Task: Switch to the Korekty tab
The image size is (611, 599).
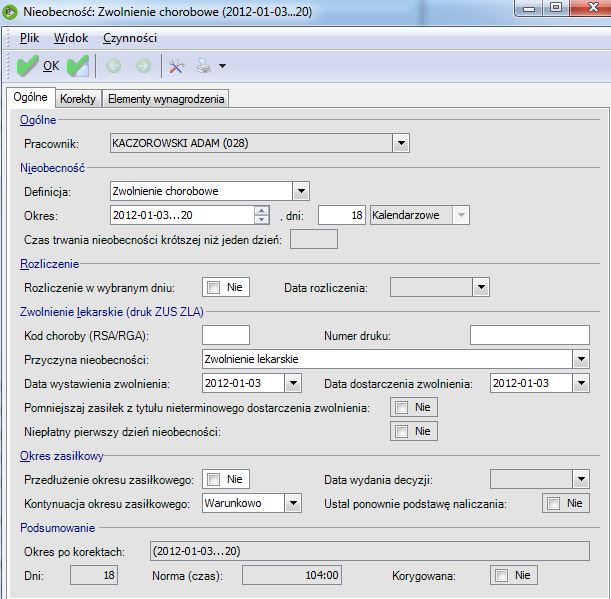Action: tap(78, 99)
